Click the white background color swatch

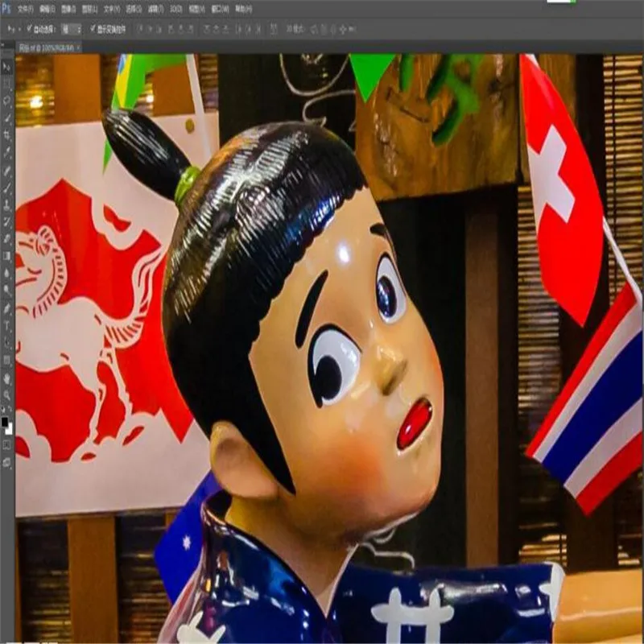click(10, 430)
